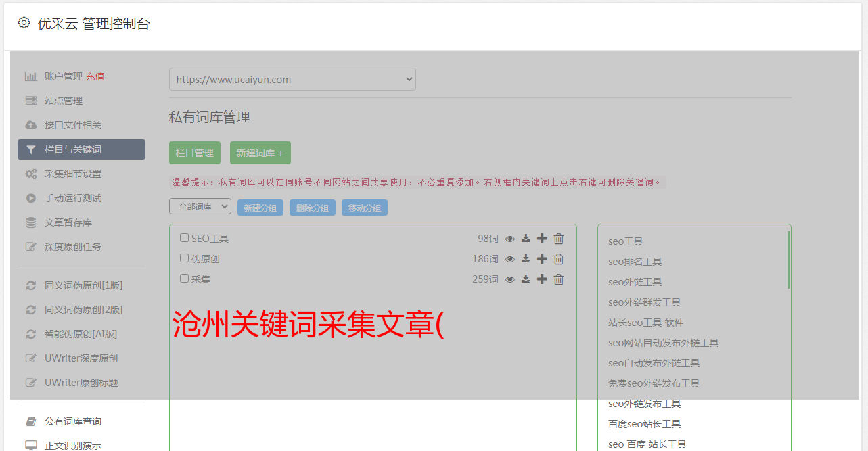Download the 采集 word library
Screen dimensions: 868x451
click(x=526, y=279)
